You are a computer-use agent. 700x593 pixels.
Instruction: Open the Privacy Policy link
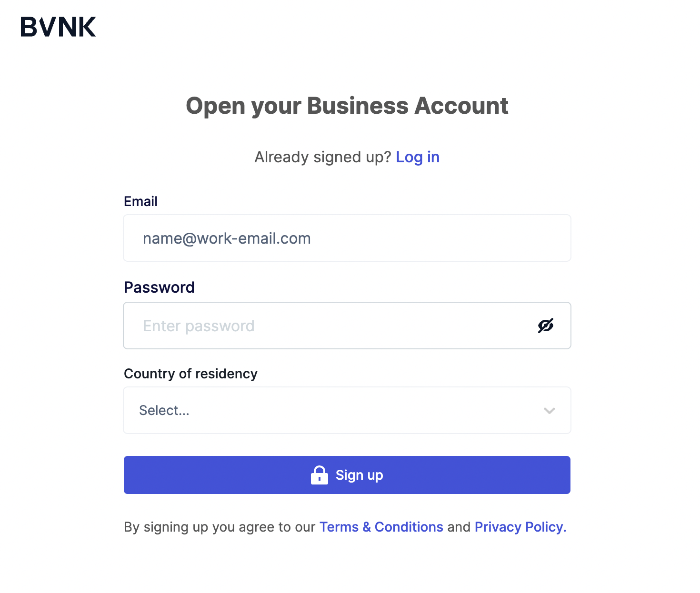[520, 527]
